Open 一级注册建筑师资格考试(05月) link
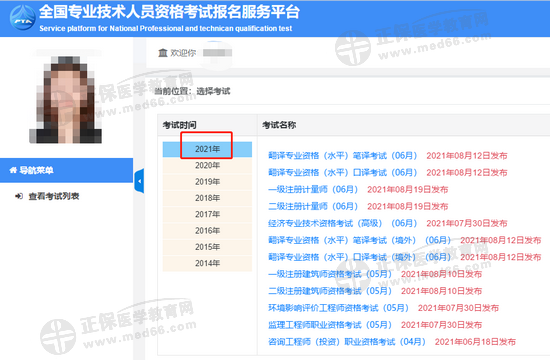 330,274
